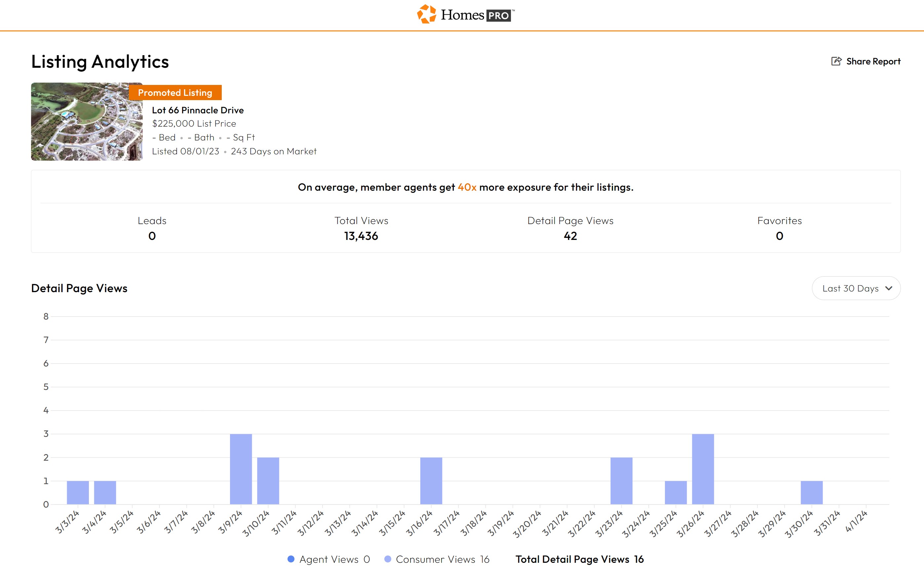
Task: Click the 3/3/24 bar in chart
Action: pyautogui.click(x=78, y=492)
